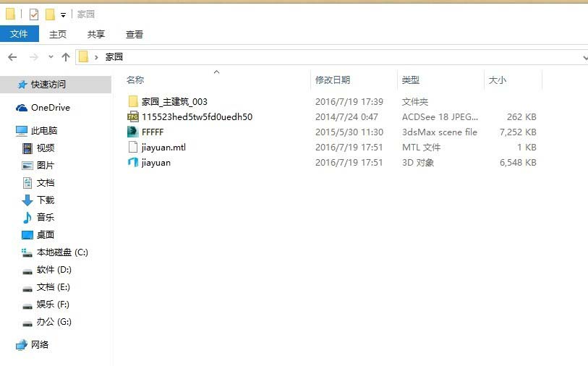Open the recent locations dropdown arrow

51,57
